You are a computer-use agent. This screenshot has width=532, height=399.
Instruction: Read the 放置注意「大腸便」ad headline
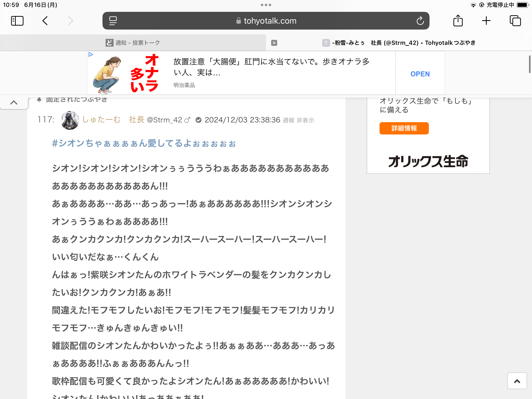pos(271,67)
